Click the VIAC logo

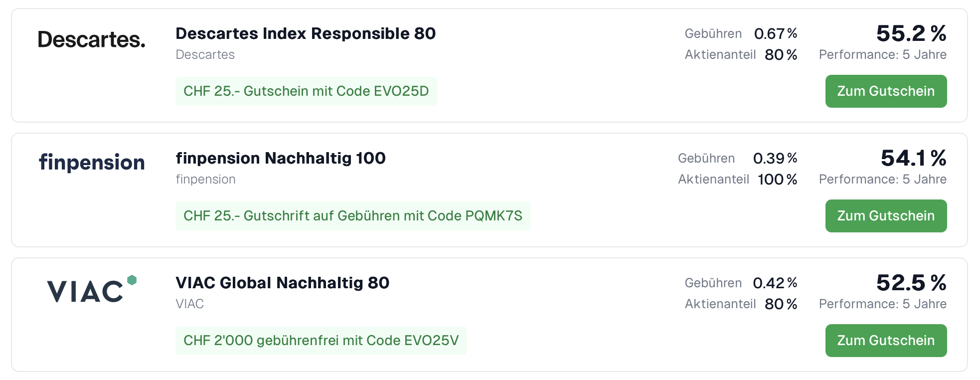point(92,289)
